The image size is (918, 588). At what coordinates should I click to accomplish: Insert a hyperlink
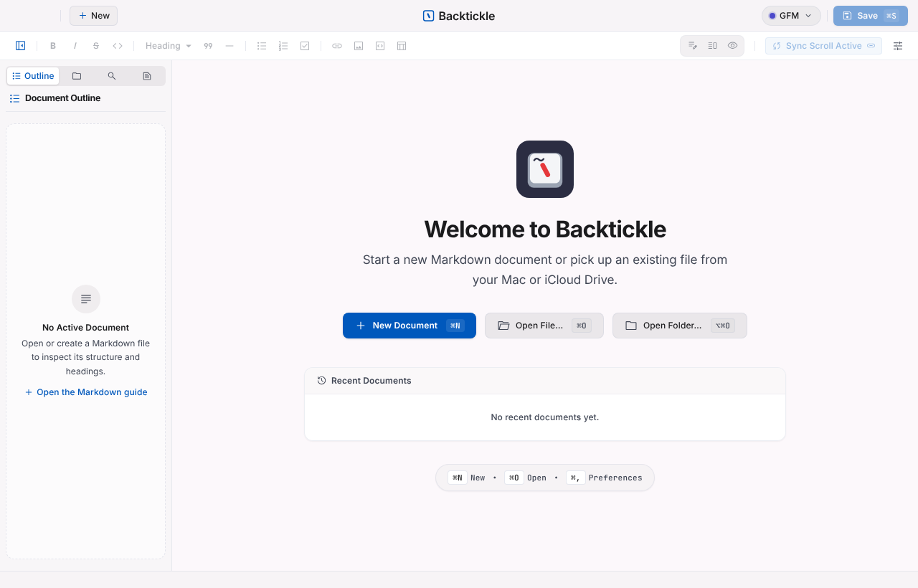coord(337,46)
